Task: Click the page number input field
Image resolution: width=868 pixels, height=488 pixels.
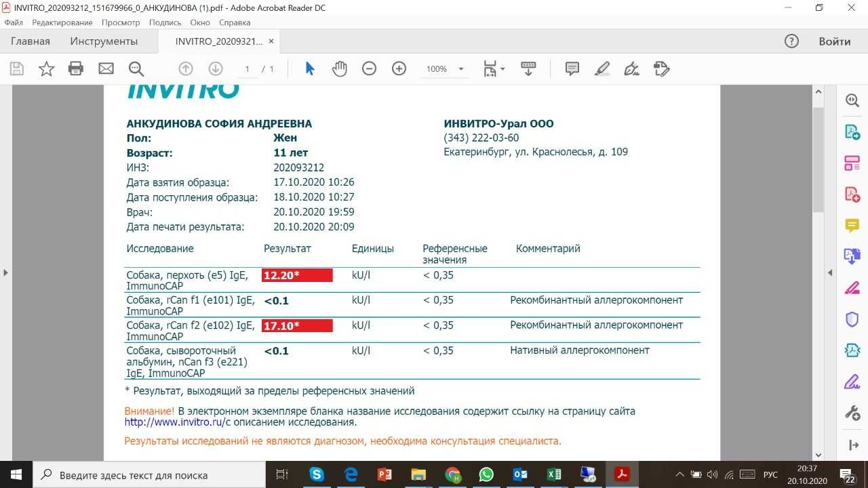Action: (247, 69)
